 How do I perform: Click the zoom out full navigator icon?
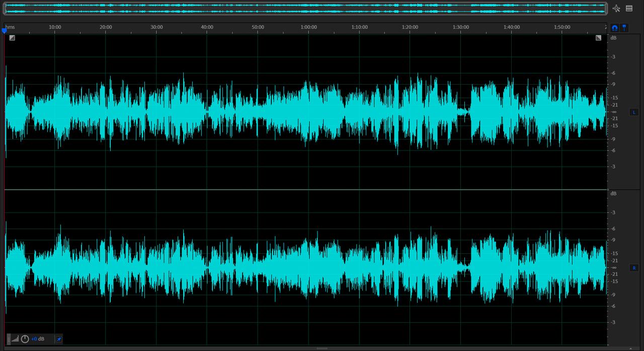coord(617,8)
